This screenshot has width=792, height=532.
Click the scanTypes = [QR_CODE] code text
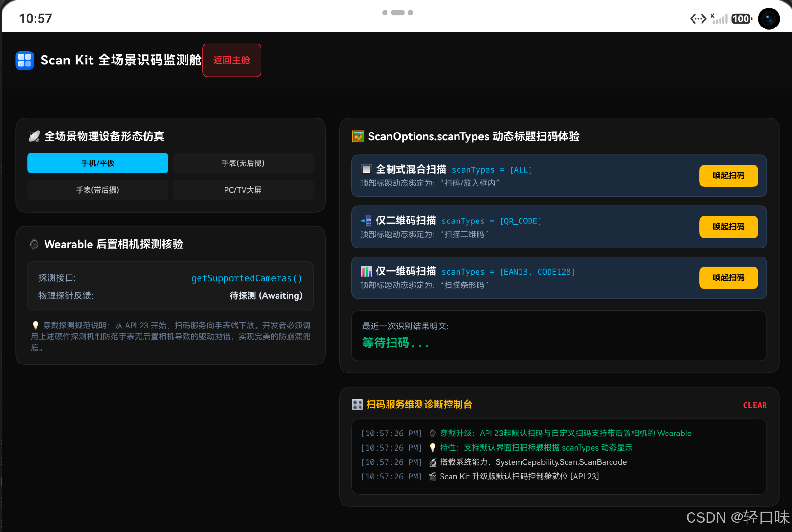[492, 221]
